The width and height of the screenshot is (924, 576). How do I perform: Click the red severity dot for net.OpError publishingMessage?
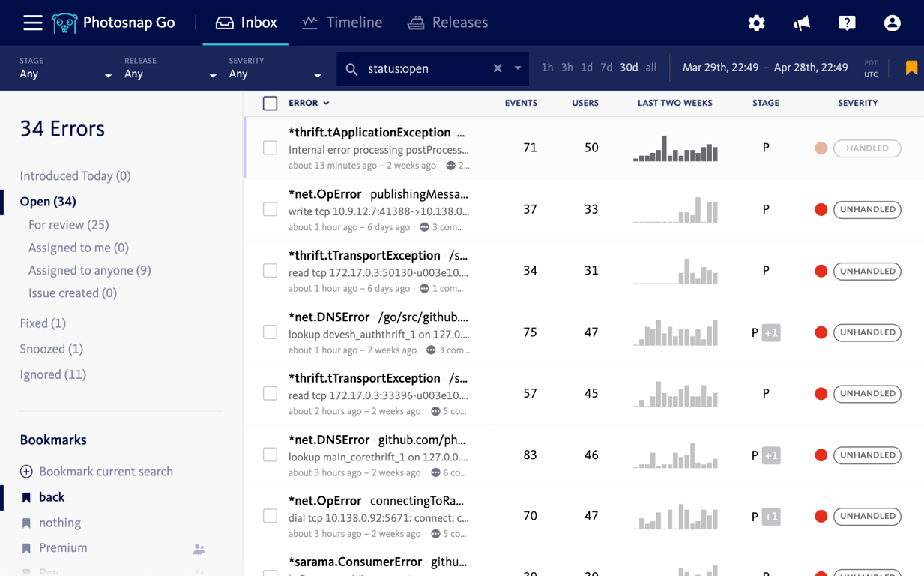[x=821, y=210]
